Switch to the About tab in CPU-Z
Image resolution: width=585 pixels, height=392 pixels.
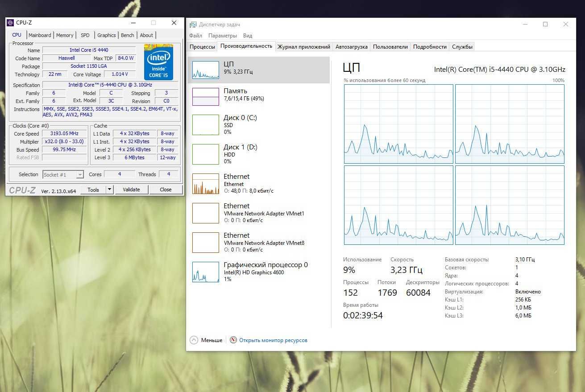pyautogui.click(x=146, y=35)
